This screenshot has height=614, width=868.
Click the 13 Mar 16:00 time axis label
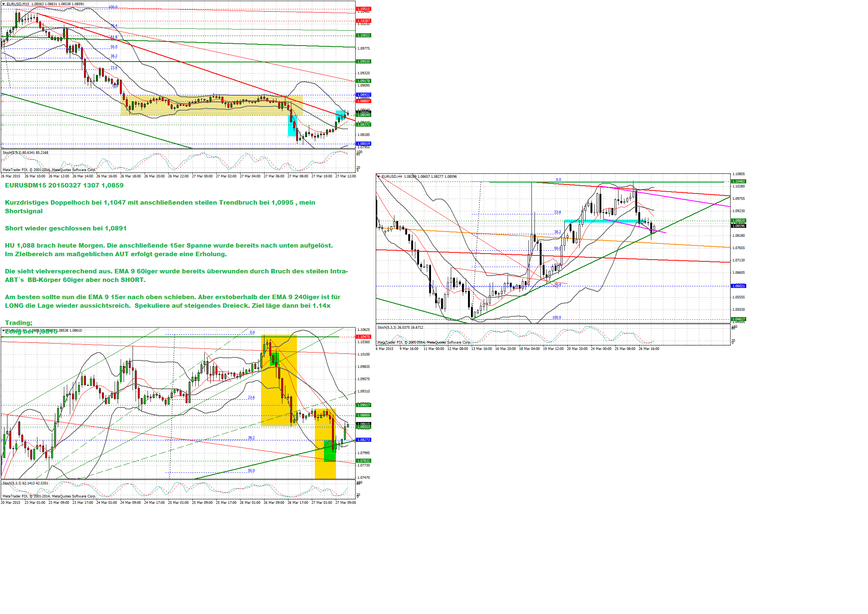(x=482, y=349)
